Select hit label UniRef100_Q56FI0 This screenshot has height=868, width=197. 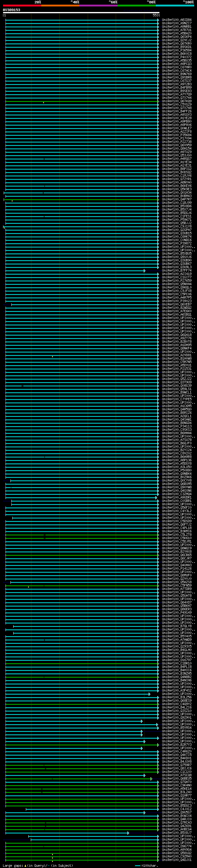[x=177, y=507]
